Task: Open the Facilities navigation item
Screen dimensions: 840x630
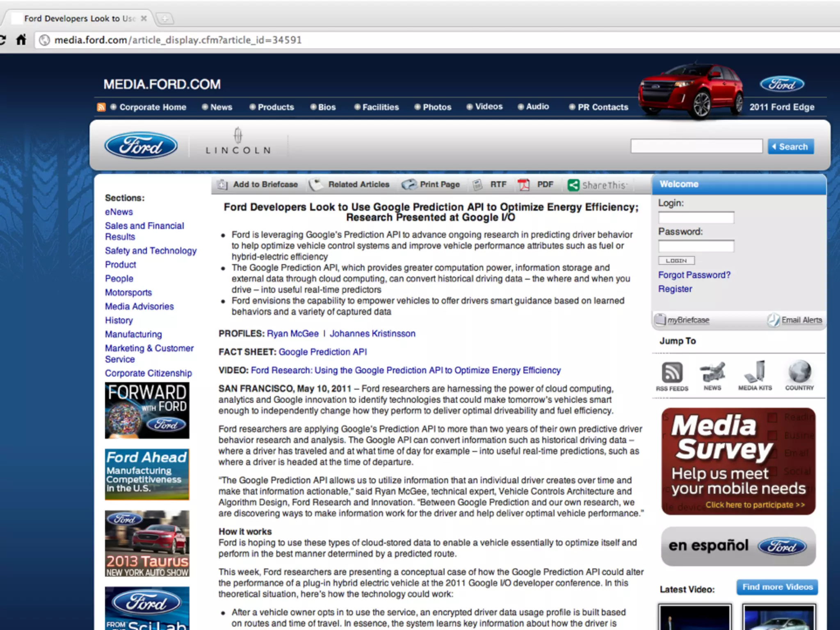Action: coord(380,107)
